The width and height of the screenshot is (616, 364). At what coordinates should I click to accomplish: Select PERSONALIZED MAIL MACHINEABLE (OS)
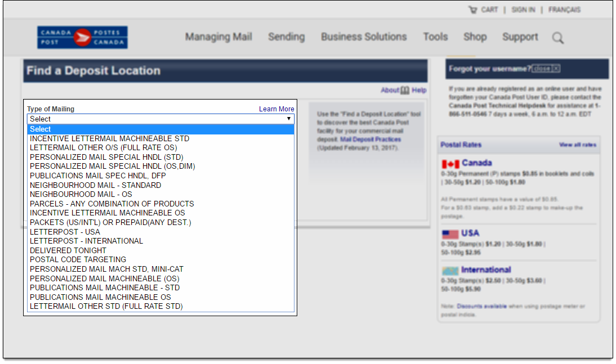coord(160,279)
